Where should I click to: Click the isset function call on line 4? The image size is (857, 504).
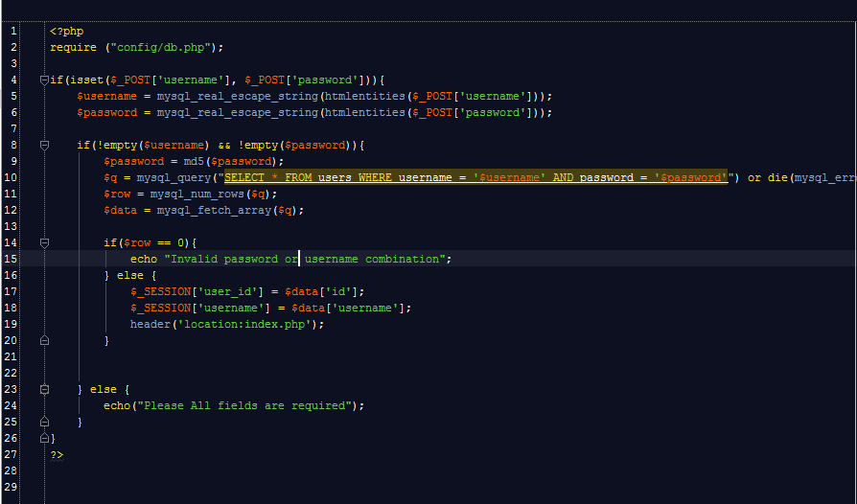coord(87,80)
